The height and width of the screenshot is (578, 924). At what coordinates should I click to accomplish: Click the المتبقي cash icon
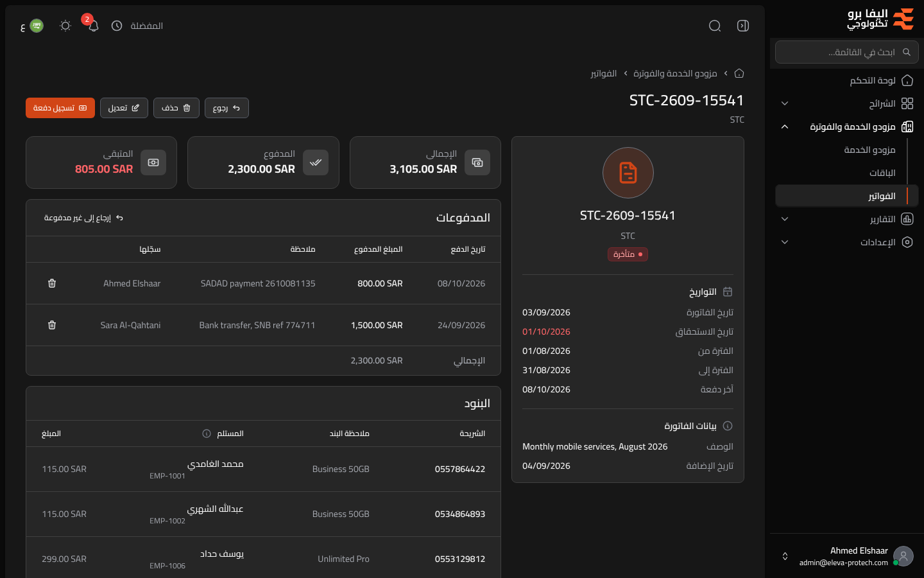(x=153, y=162)
